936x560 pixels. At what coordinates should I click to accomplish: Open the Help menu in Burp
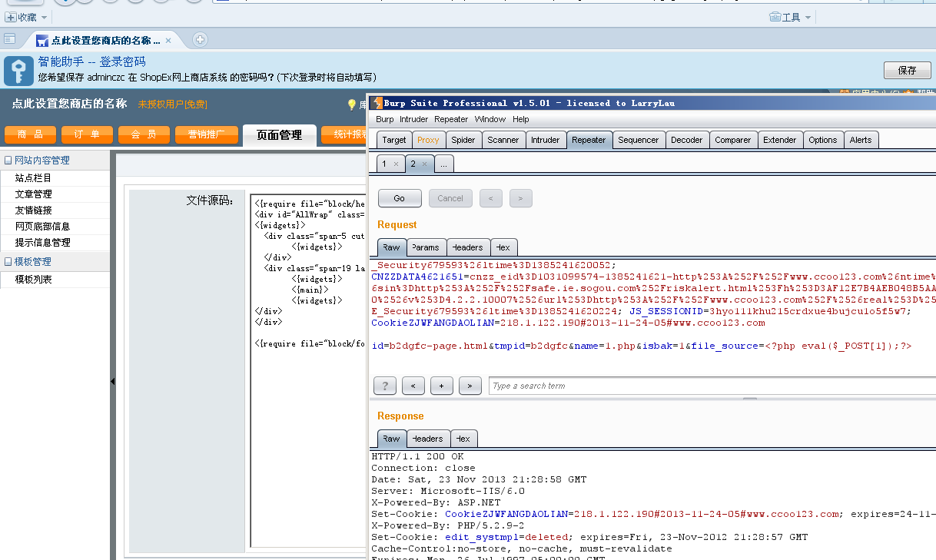pyautogui.click(x=521, y=119)
